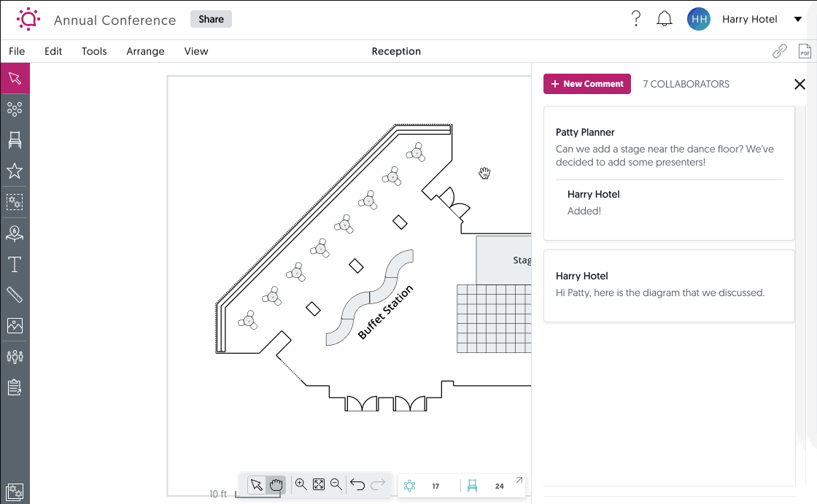
Task: Open the File menu
Action: click(17, 51)
